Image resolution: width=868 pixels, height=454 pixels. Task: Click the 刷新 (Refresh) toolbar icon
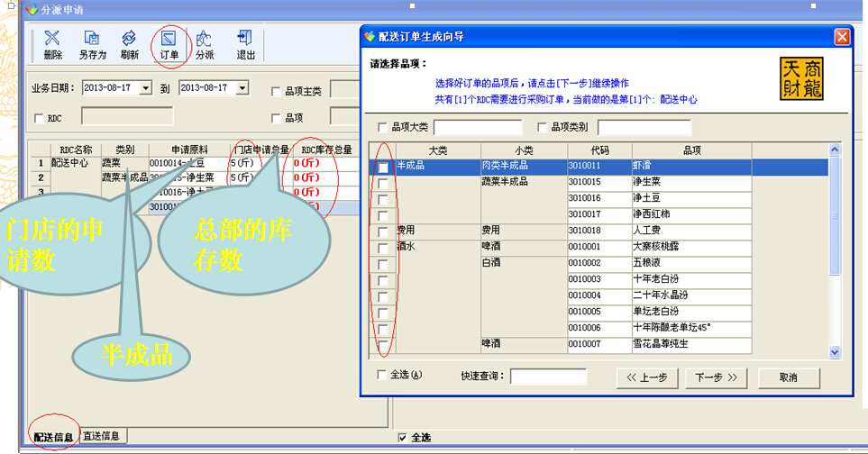tap(129, 43)
